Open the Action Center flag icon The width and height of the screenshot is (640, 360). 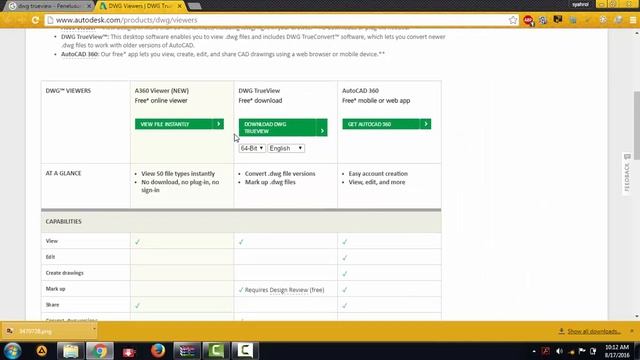(x=582, y=351)
